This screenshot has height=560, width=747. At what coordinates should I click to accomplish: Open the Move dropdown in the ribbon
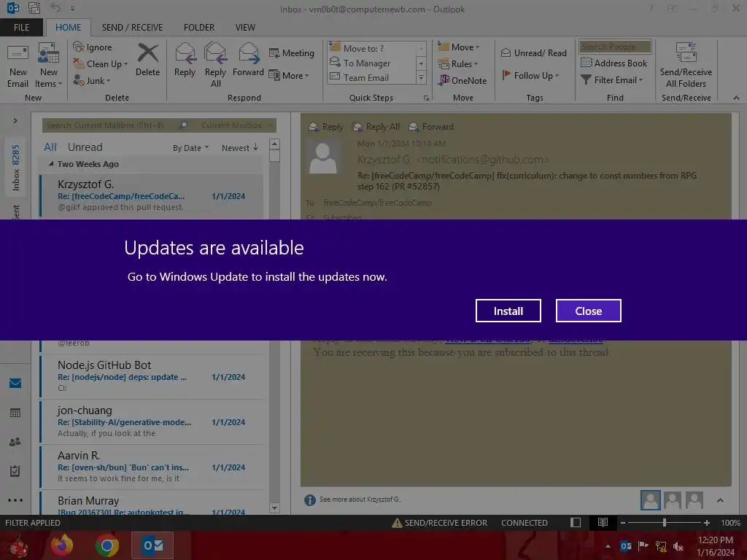[459, 47]
